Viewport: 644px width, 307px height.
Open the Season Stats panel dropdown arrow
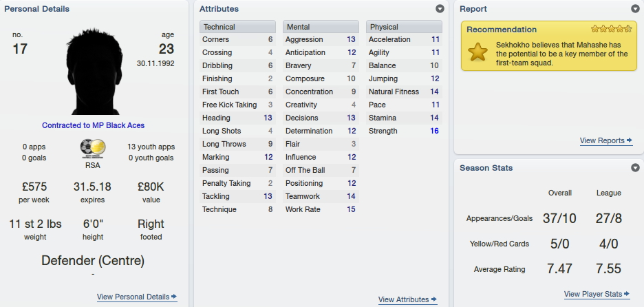[635, 168]
